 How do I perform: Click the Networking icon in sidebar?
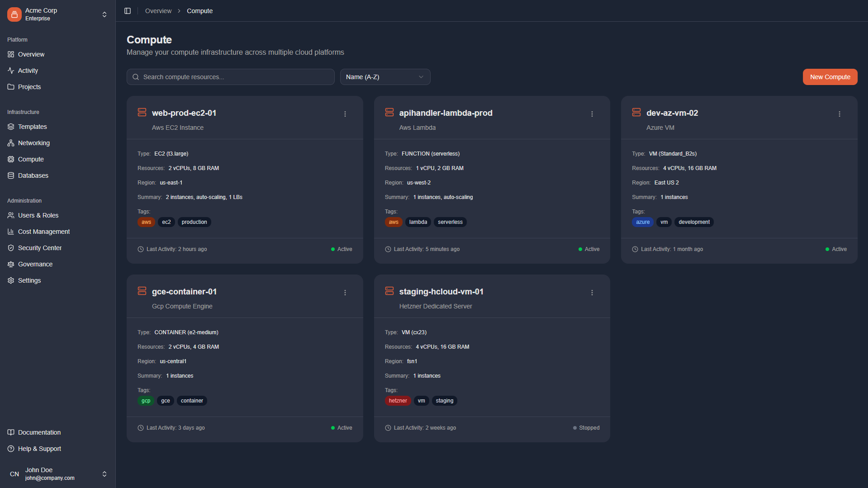click(10, 143)
